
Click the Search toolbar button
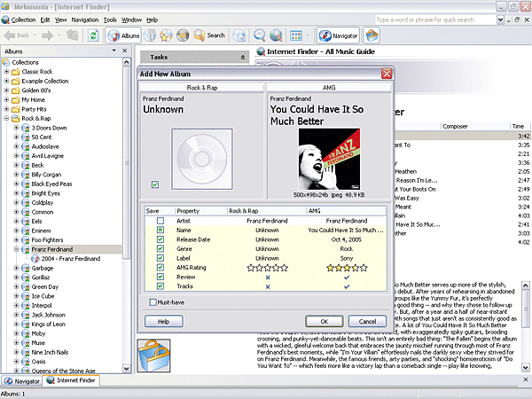pos(209,35)
